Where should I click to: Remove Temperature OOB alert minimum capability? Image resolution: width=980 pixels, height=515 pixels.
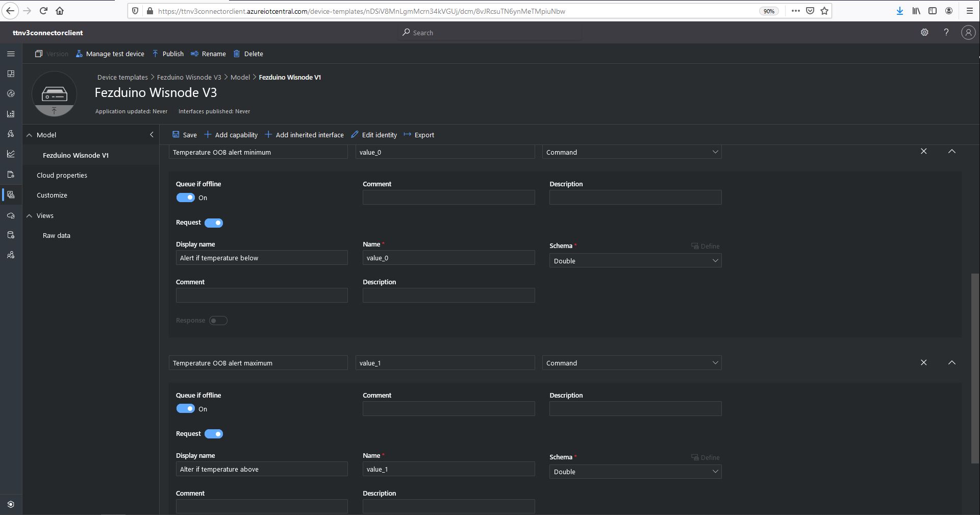[x=923, y=152]
